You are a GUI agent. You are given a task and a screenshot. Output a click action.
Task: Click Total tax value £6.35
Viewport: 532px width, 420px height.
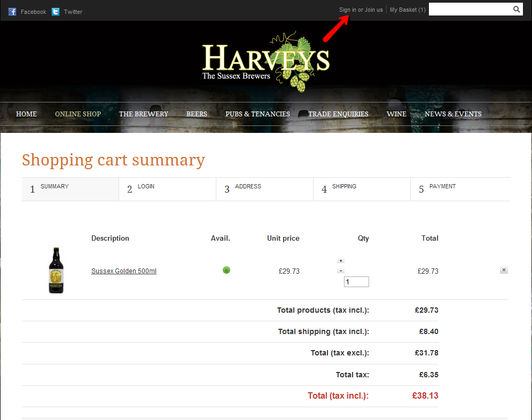(429, 375)
